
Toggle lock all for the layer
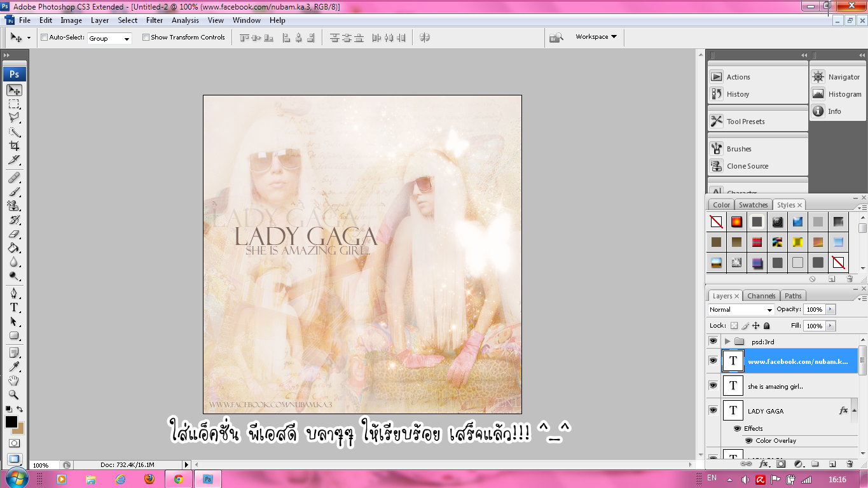[x=767, y=326]
